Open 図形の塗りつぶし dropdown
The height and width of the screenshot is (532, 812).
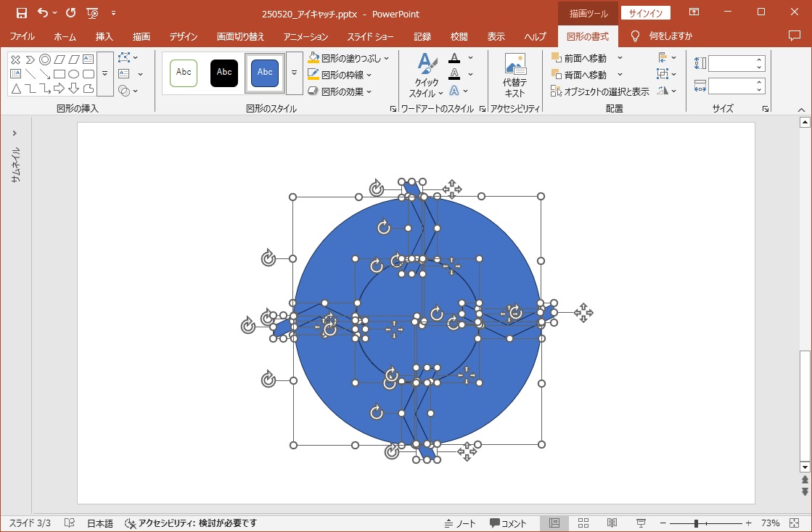point(348,58)
